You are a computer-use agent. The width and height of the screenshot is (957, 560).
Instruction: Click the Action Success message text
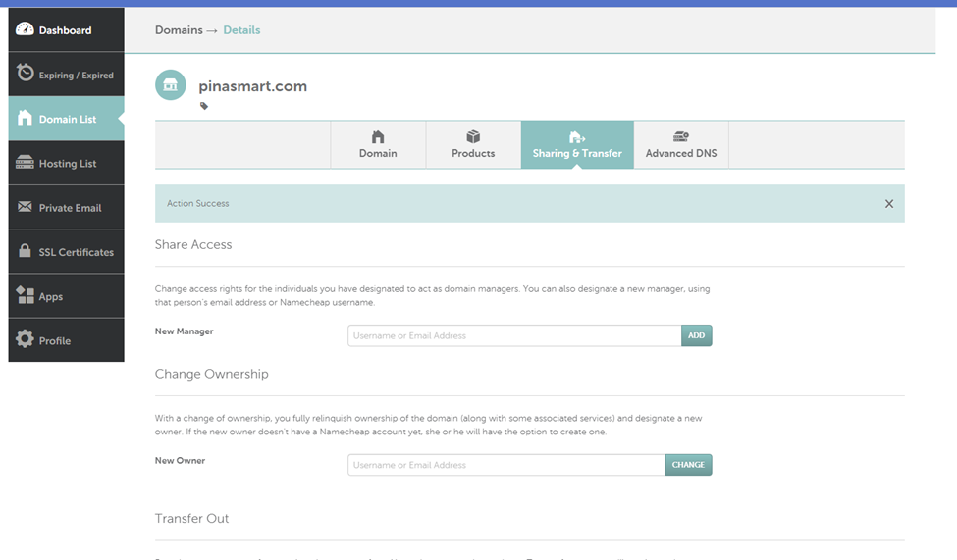[x=197, y=203]
